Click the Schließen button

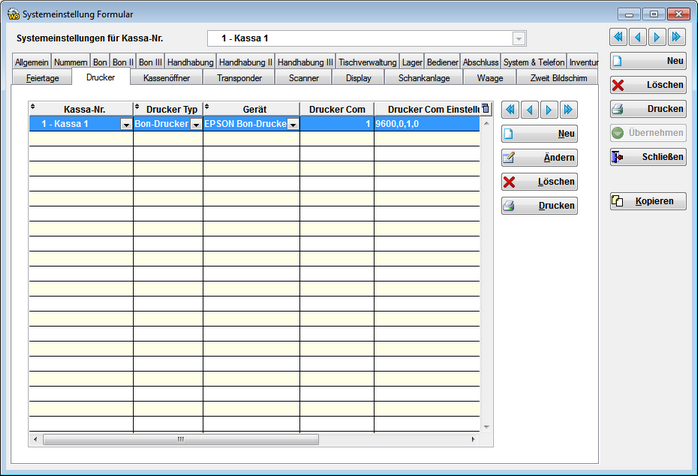(648, 157)
